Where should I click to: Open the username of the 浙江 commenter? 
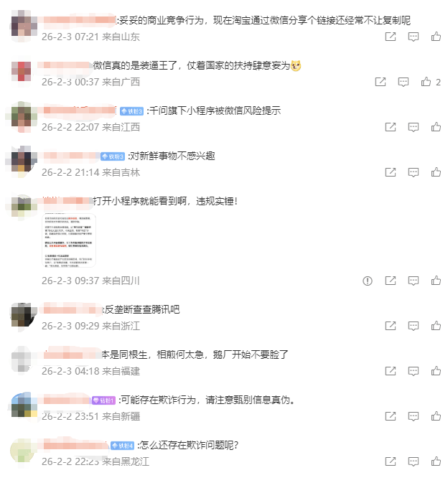pyautogui.click(x=73, y=309)
